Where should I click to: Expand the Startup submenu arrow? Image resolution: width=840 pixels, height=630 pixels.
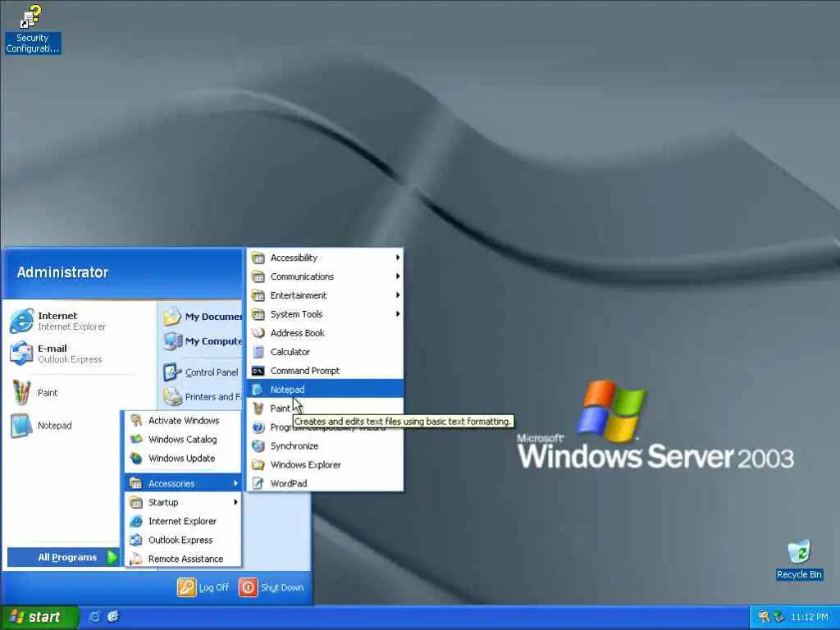click(x=235, y=502)
